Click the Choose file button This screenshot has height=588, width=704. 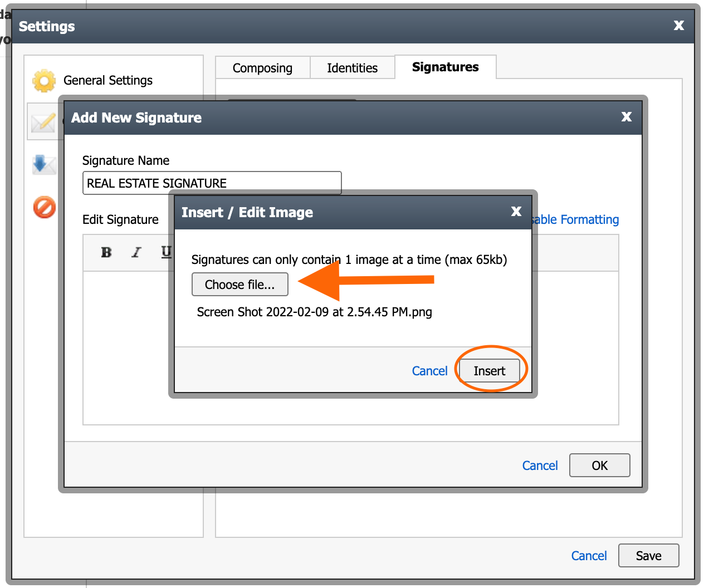point(239,284)
